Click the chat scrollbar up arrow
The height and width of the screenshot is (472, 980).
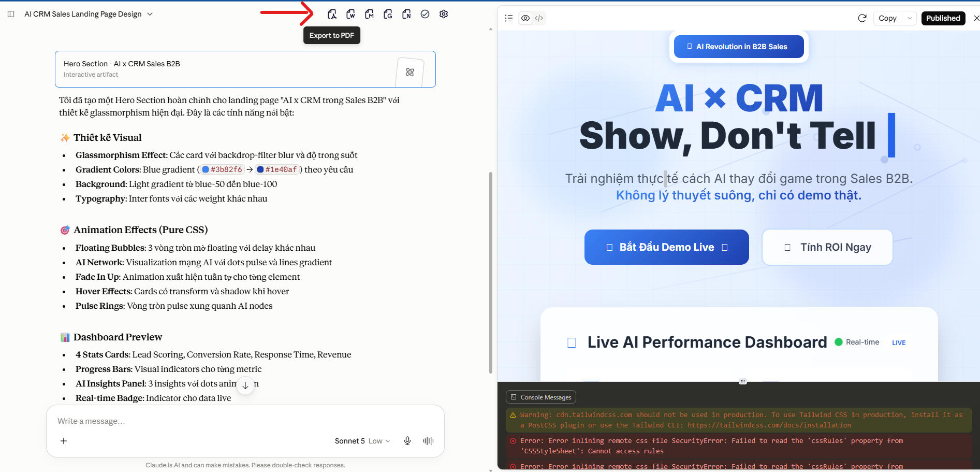(x=491, y=29)
